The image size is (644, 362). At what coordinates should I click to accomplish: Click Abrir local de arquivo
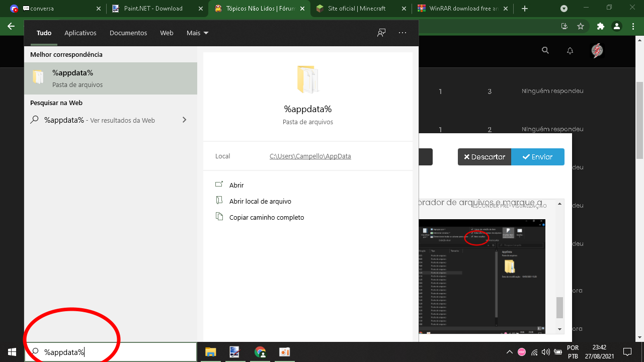[x=260, y=201]
